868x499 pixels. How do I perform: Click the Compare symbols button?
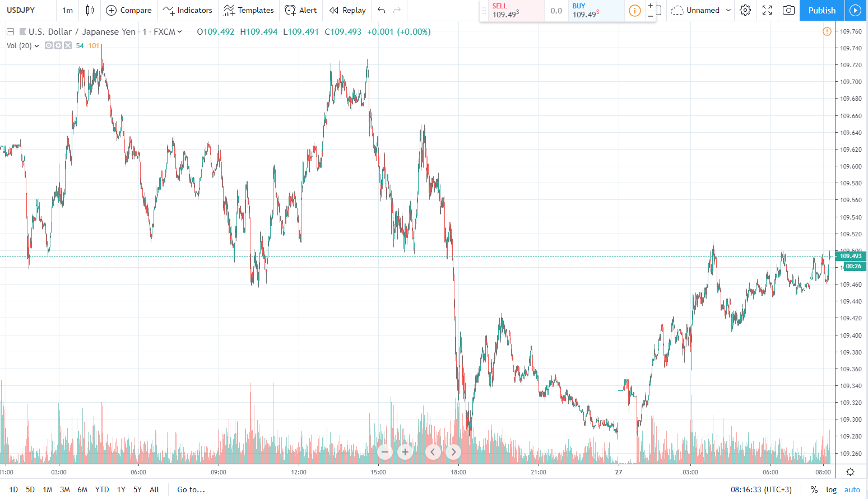tap(129, 10)
